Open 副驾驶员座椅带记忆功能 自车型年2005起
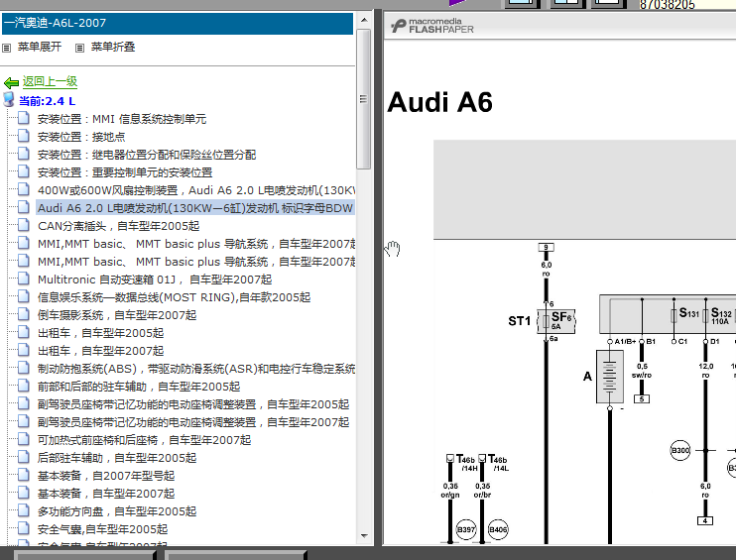736x560 pixels. pos(192,404)
